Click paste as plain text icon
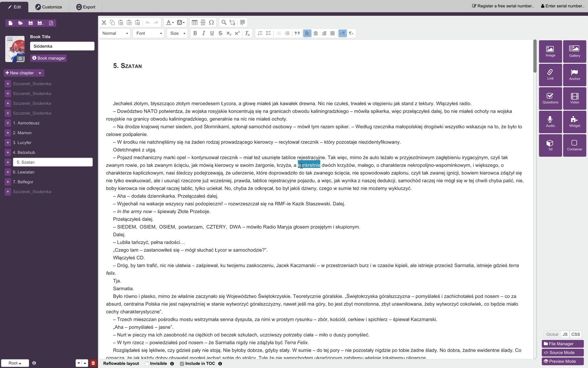The image size is (588, 368). coord(129,23)
